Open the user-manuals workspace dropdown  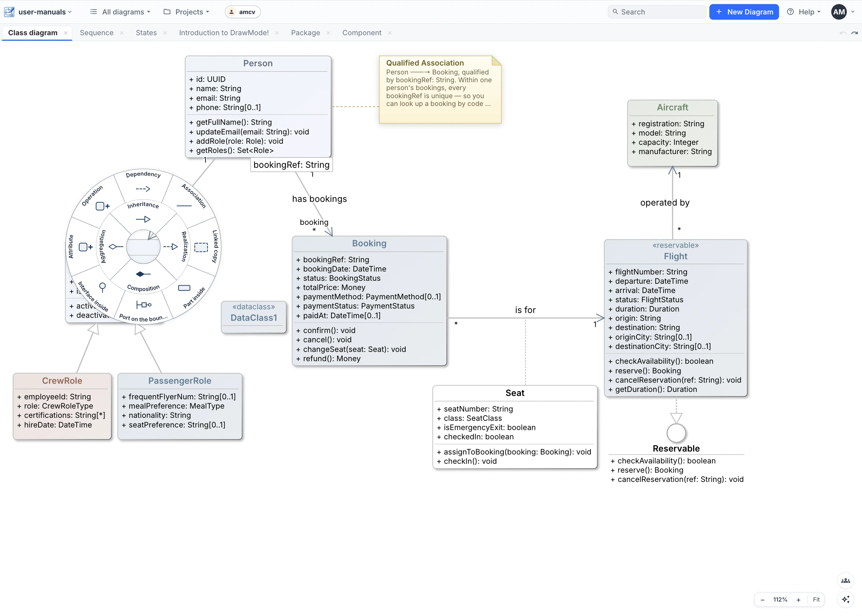[45, 12]
